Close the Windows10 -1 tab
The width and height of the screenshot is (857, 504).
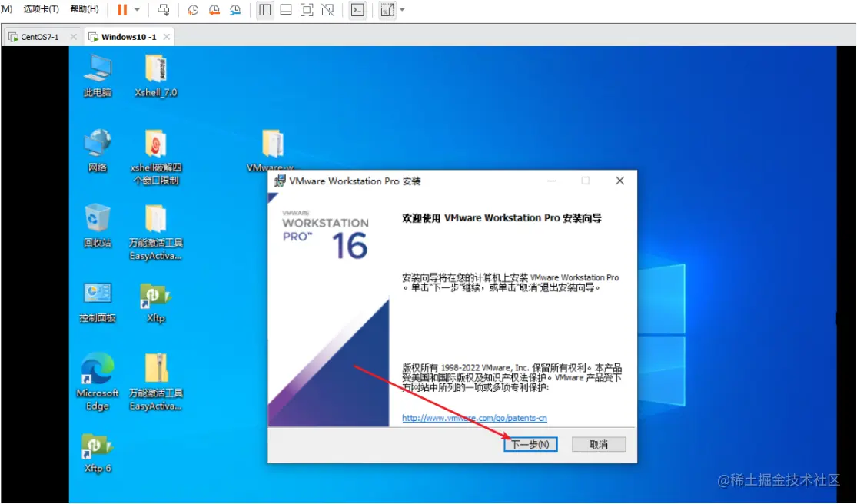point(167,37)
